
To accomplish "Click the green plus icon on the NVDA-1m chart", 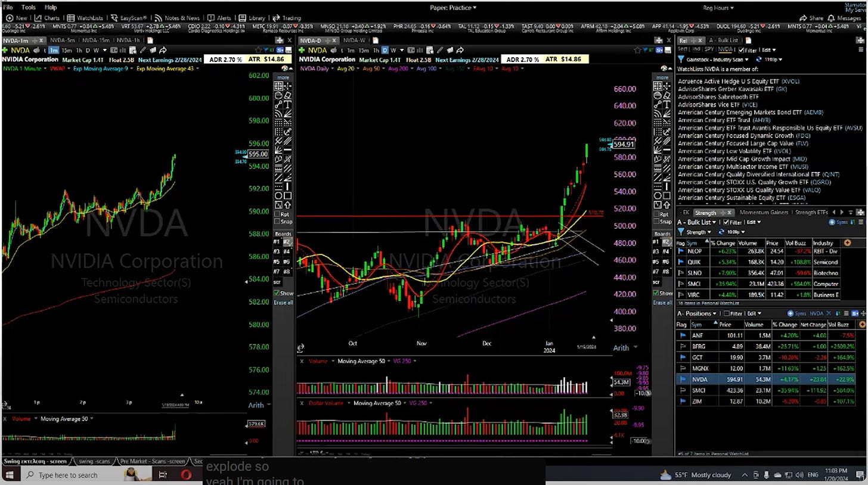I will tap(5, 50).
